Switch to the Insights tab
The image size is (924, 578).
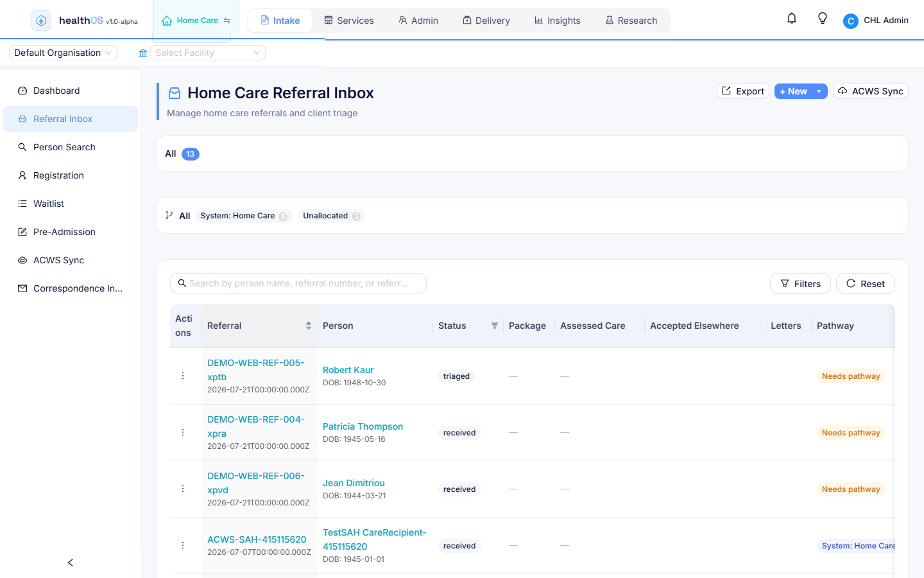click(x=558, y=21)
